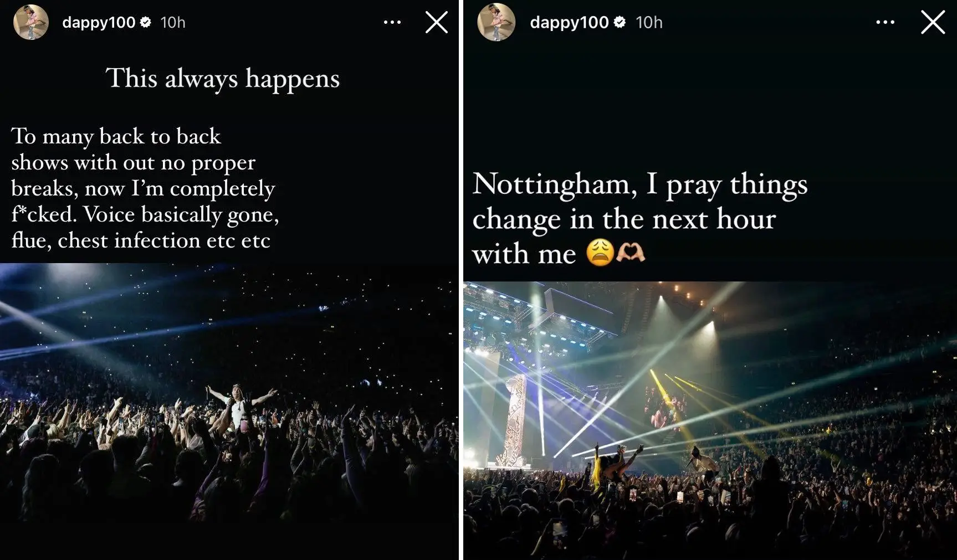This screenshot has width=957, height=560.
Task: Click the verified badge next to left dappy100 username
Action: coord(145,22)
